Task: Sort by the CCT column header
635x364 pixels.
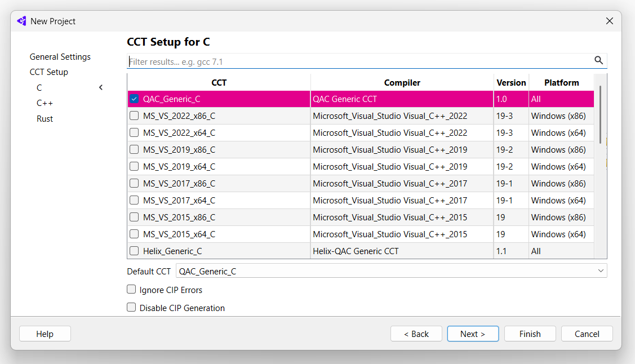Action: tap(219, 82)
